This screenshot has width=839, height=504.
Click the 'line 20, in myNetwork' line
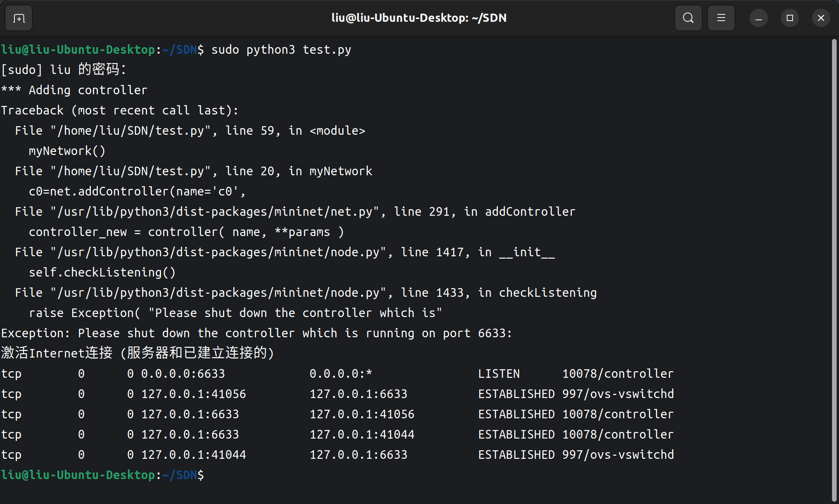click(x=193, y=171)
